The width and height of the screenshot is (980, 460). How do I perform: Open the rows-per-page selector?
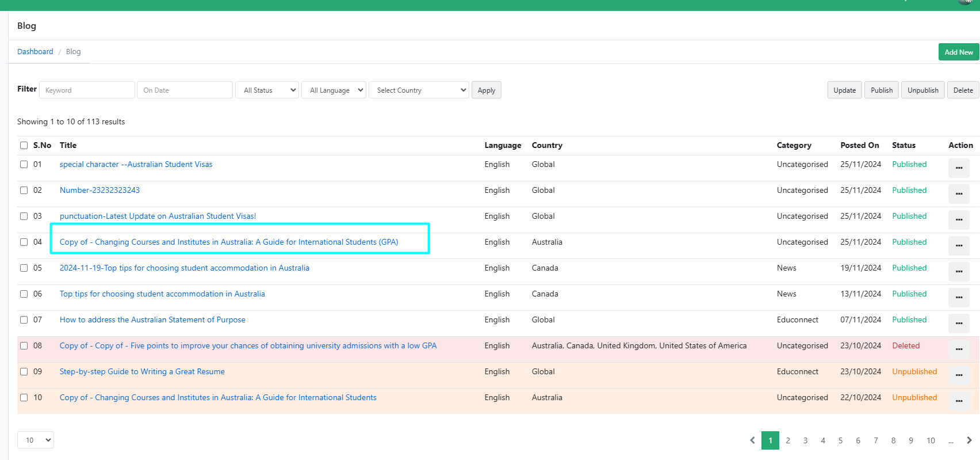pos(36,440)
